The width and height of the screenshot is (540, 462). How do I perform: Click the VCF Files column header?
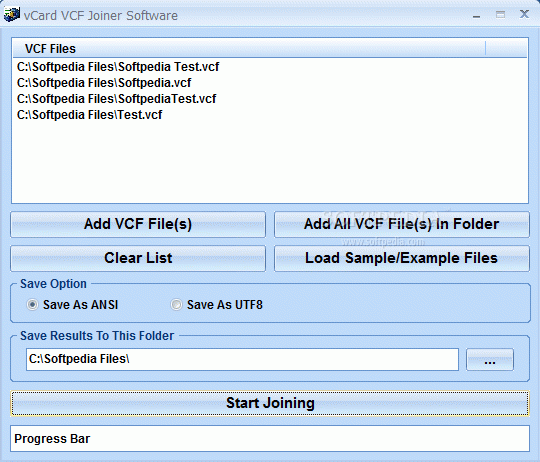(x=249, y=49)
